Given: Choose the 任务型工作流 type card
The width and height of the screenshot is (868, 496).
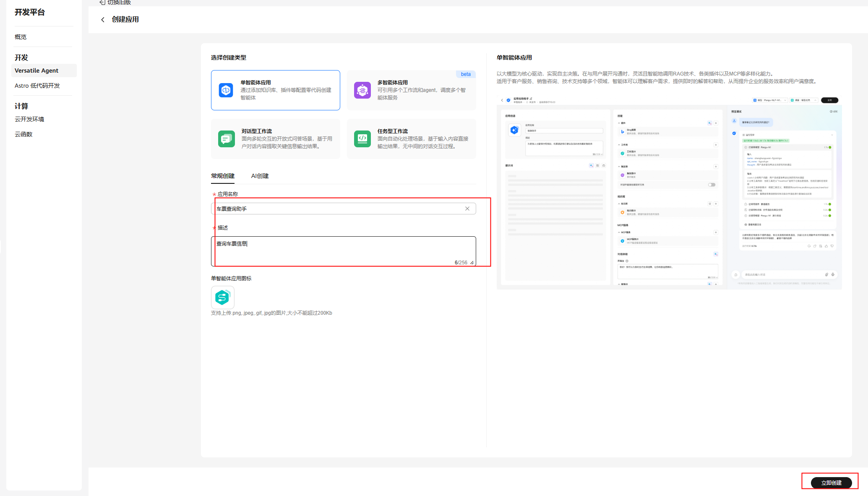Looking at the screenshot, I should coord(411,139).
